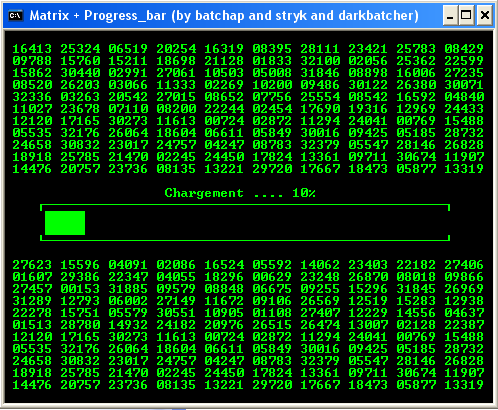Click the number 31885
The image size is (498, 410).
pyautogui.click(x=128, y=289)
